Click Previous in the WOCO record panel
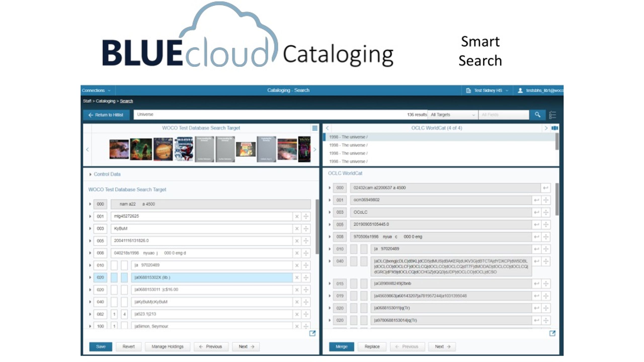Viewport: 644px width, 362px height. 211,347
